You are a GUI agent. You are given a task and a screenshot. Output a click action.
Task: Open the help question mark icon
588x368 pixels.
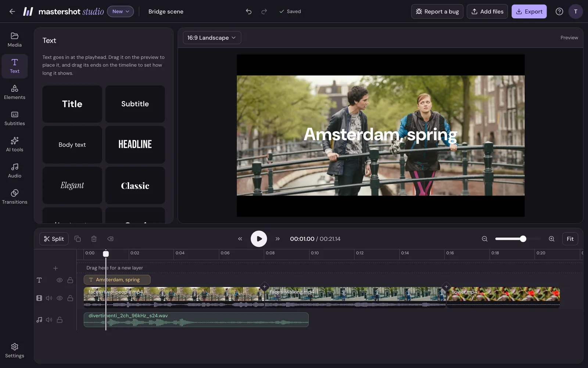pyautogui.click(x=559, y=11)
